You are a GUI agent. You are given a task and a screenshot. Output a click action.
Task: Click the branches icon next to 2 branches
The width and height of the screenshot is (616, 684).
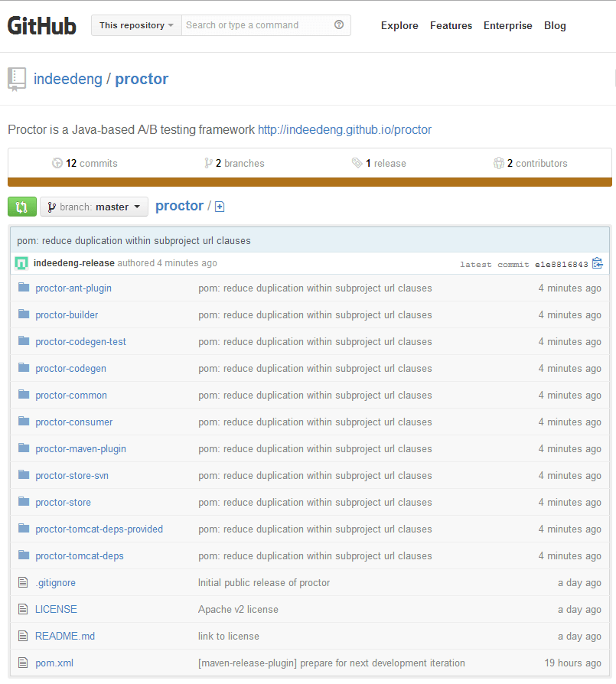208,163
